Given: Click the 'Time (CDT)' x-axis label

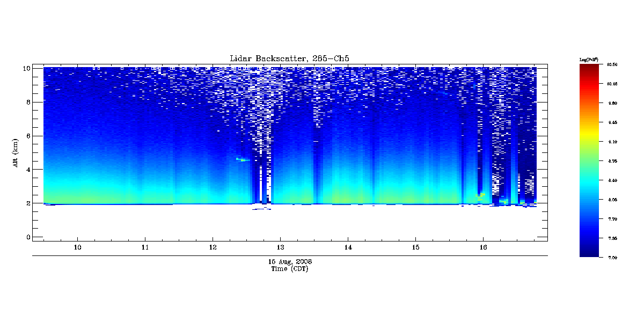Looking at the screenshot, I should (x=290, y=269).
